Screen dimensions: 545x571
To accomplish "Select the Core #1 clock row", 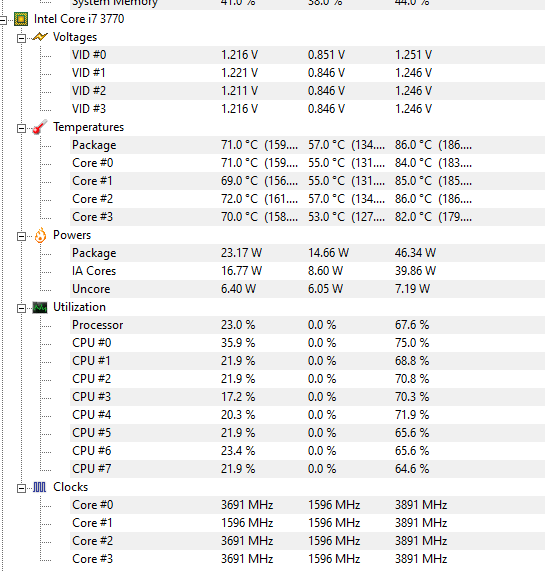I will [x=307, y=523].
